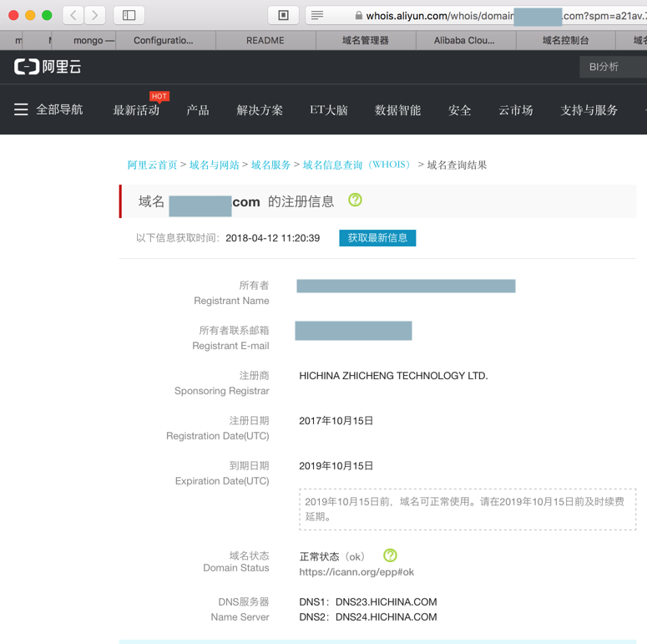Viewport: 647px width, 644px height.
Task: Open the hamburger menu icon beside 全部导航
Action: pyautogui.click(x=21, y=109)
